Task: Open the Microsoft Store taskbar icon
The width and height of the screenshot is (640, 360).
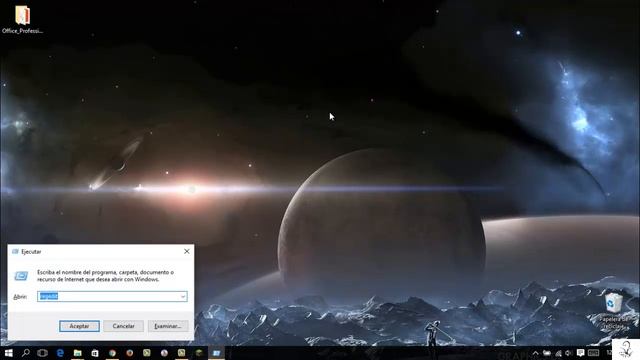Action: (95, 353)
